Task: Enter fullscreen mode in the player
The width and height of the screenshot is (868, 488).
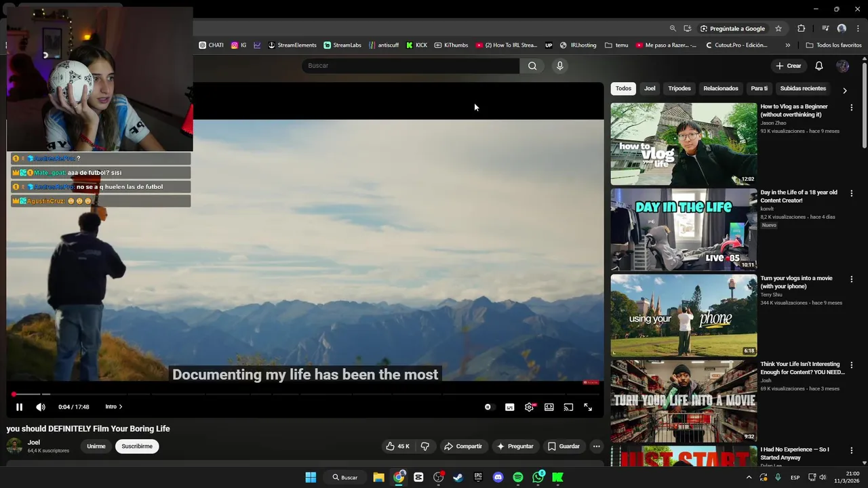Action: (x=588, y=407)
